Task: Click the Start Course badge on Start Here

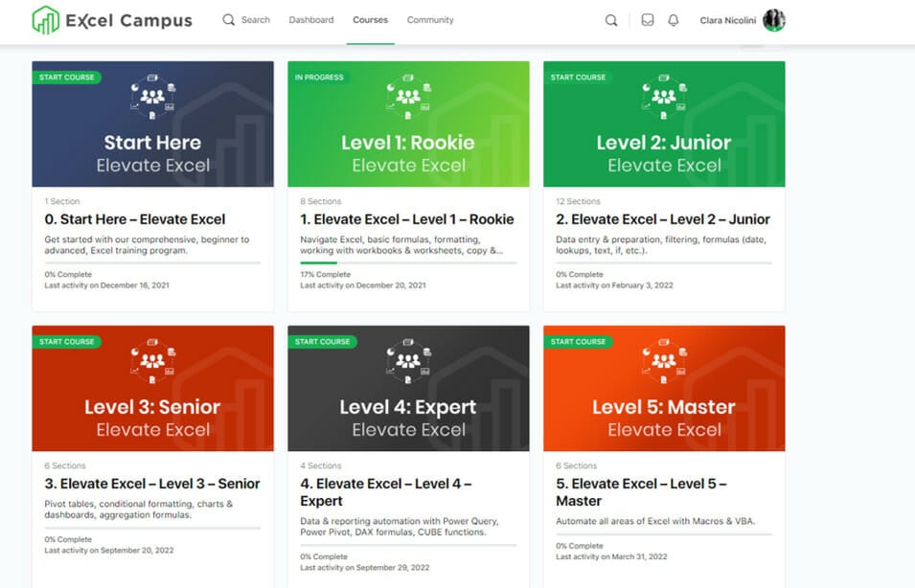Action: pos(66,78)
